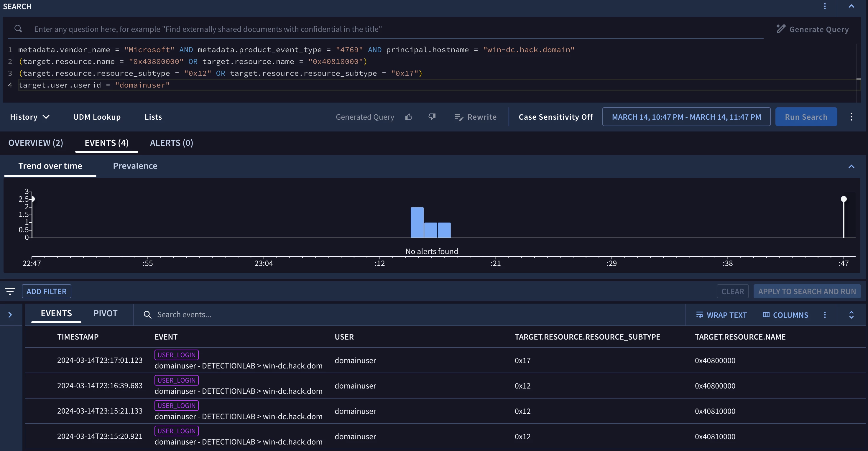Viewport: 868px width, 451px height.
Task: Click the USER column header
Action: [344, 337]
